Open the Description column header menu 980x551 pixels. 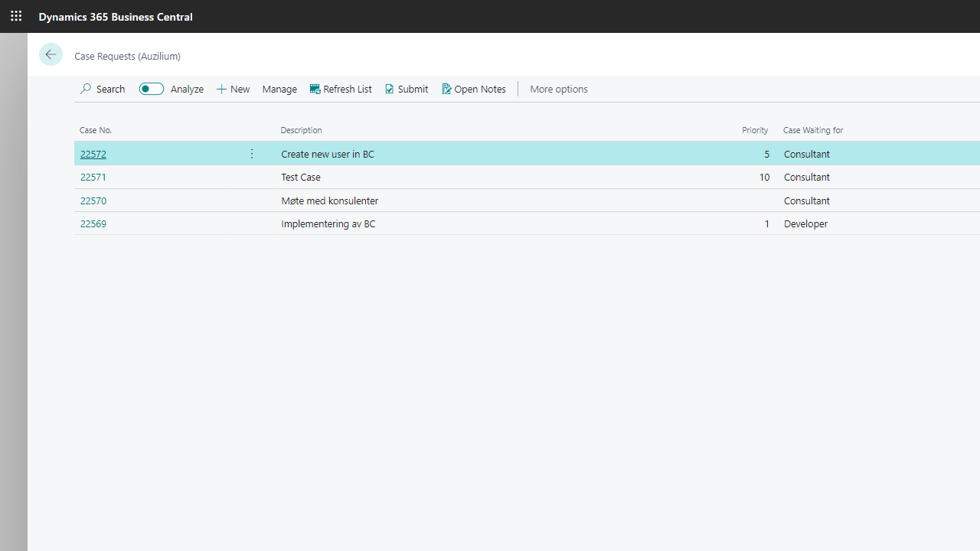(x=301, y=130)
